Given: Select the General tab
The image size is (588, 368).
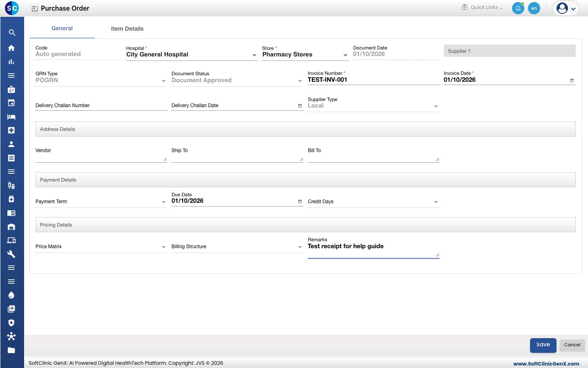Looking at the screenshot, I should [62, 29].
